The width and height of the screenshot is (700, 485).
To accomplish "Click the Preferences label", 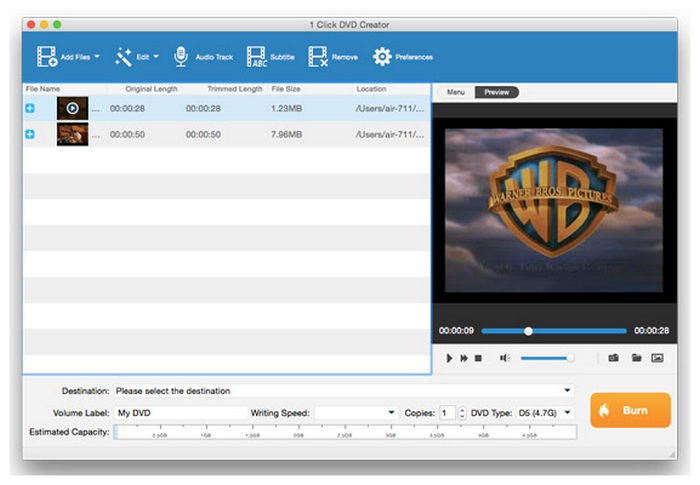I will coord(414,57).
